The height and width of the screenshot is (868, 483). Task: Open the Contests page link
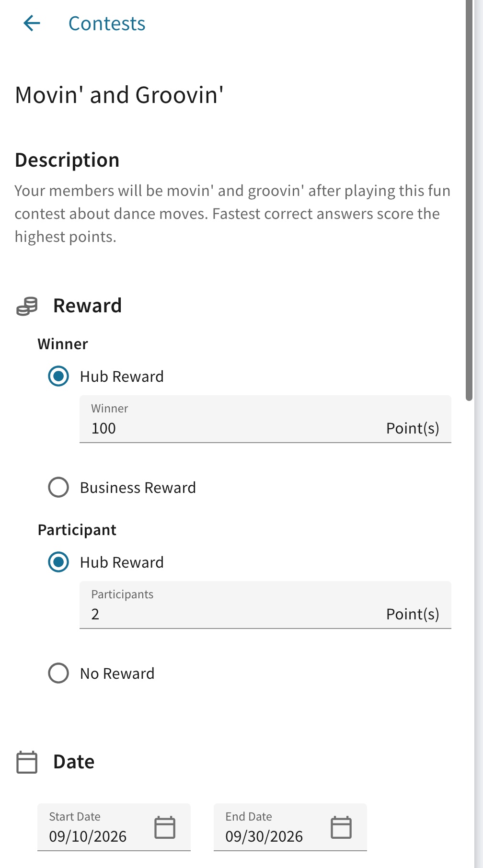tap(107, 23)
